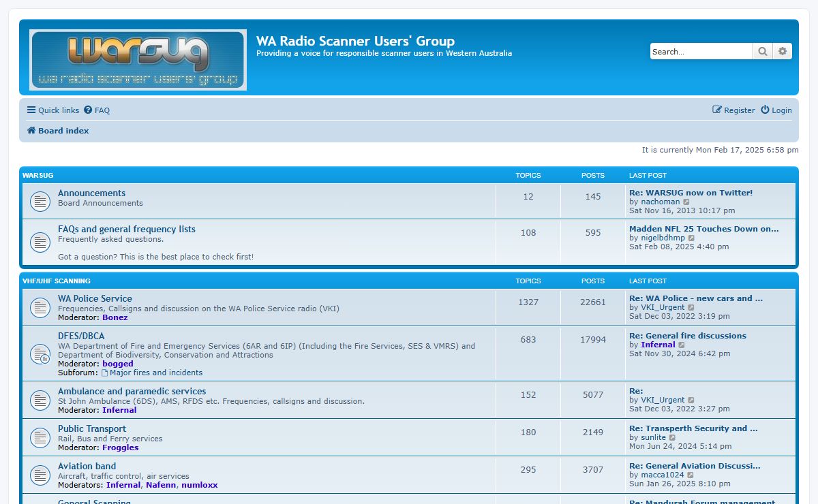Open WA Police Service forum
This screenshot has width=818, height=504.
pyautogui.click(x=95, y=299)
